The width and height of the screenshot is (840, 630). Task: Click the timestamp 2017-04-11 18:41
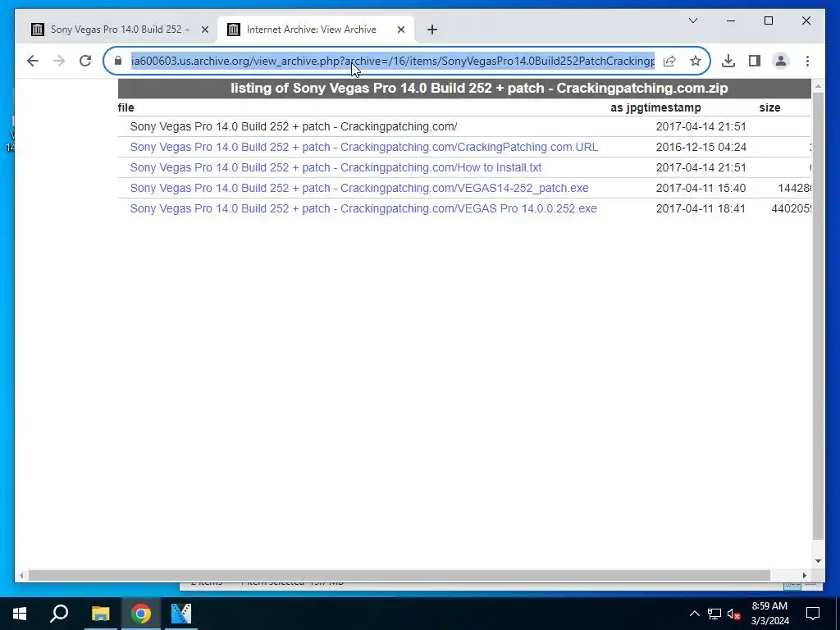click(701, 208)
